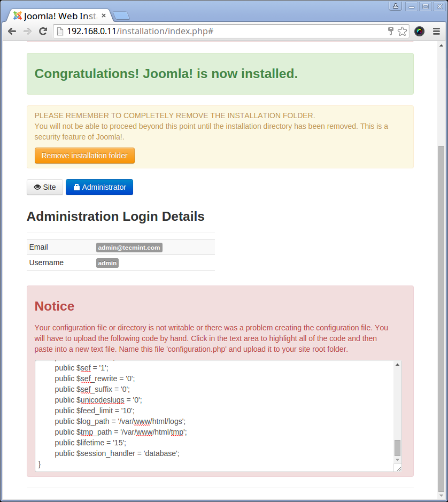Click the admin username badge
Viewport: 448px width, 502px height.
pos(107,263)
